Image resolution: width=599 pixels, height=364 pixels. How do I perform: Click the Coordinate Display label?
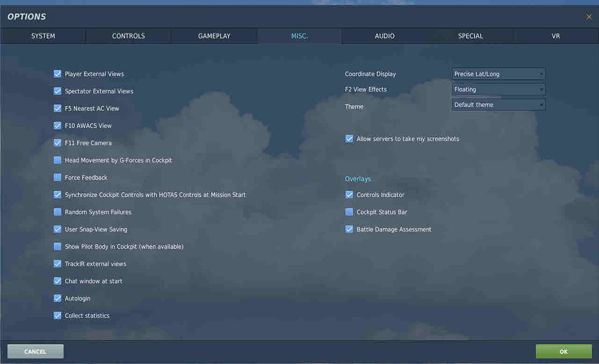[370, 74]
